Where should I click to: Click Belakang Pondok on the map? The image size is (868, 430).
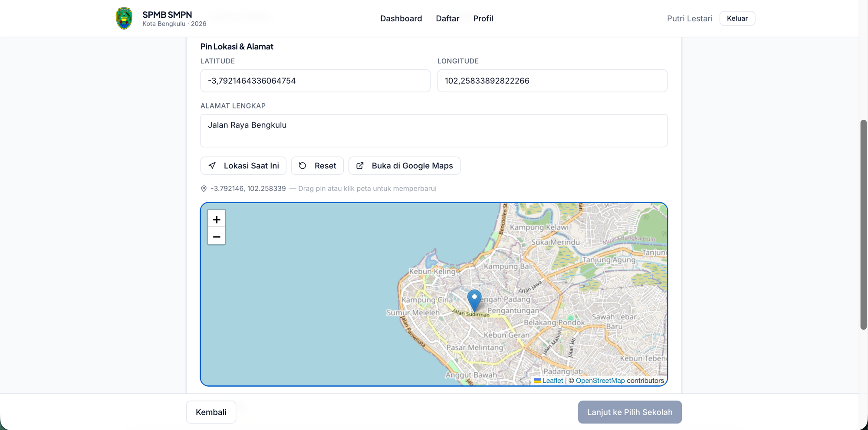pos(554,323)
